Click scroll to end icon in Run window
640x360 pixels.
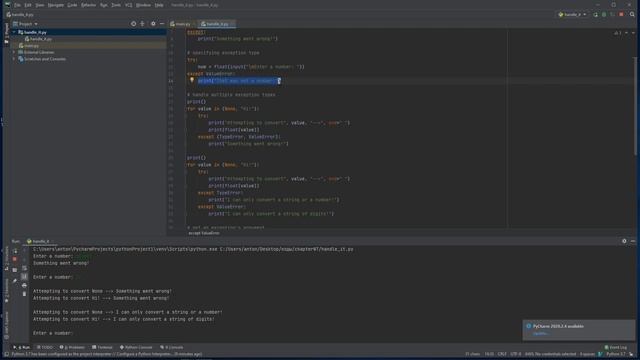tap(24, 276)
